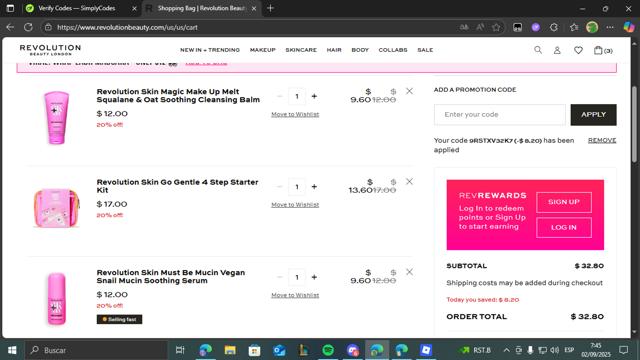Open NEW IN + TRENDING menu
The image size is (640, 360).
pyautogui.click(x=210, y=50)
